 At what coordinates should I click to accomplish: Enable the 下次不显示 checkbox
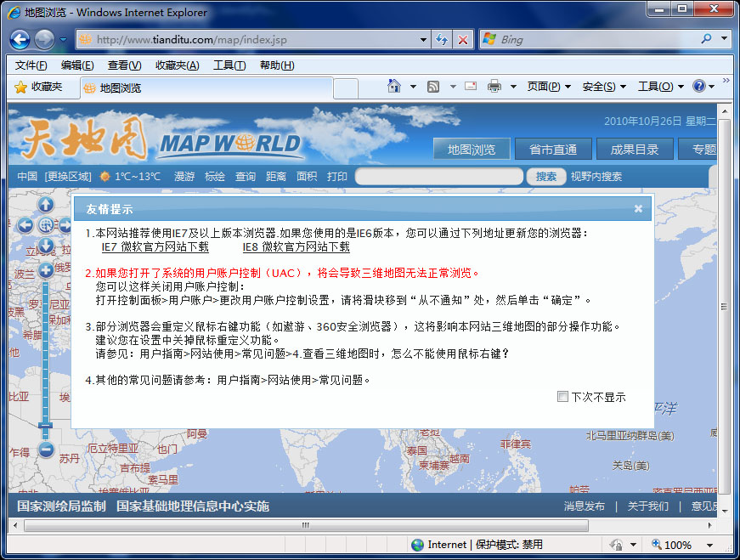562,396
